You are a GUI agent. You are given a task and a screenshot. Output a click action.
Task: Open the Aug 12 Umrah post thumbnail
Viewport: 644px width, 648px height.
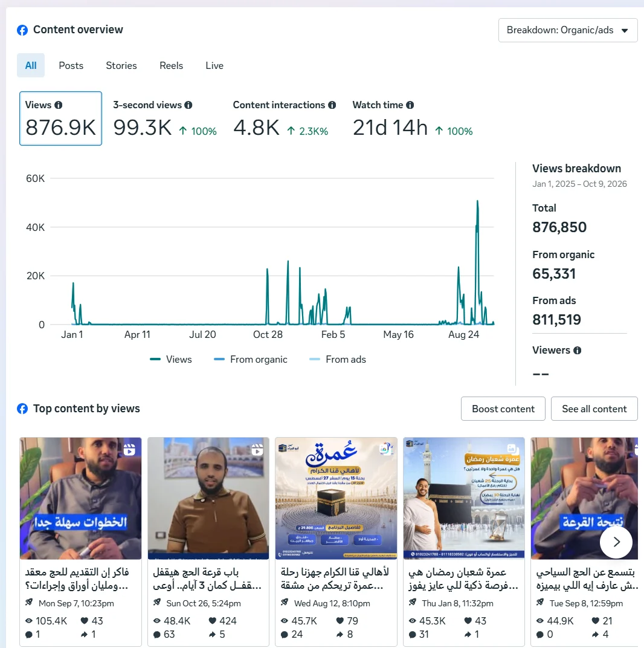coord(336,499)
